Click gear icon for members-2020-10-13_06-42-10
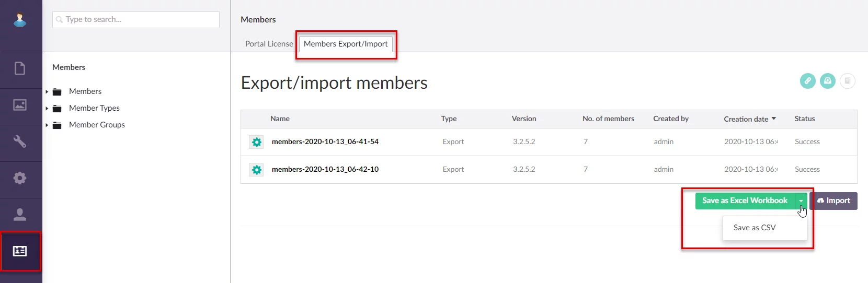 [256, 170]
